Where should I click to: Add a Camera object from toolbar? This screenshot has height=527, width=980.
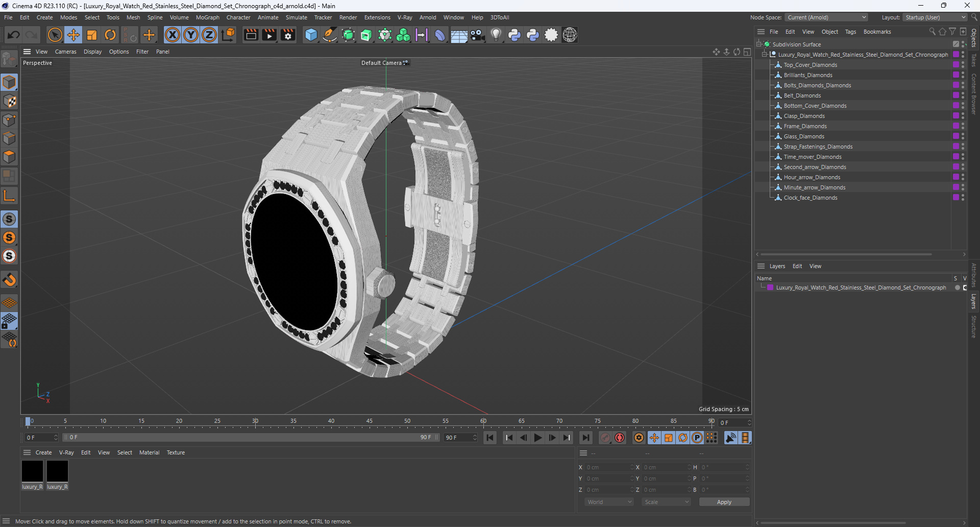tap(477, 35)
